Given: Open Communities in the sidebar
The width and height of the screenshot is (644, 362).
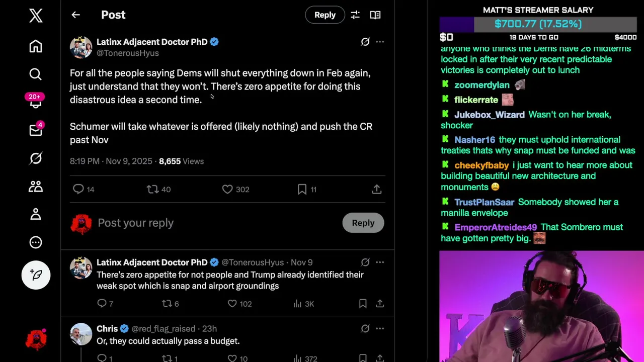Looking at the screenshot, I should (x=35, y=187).
